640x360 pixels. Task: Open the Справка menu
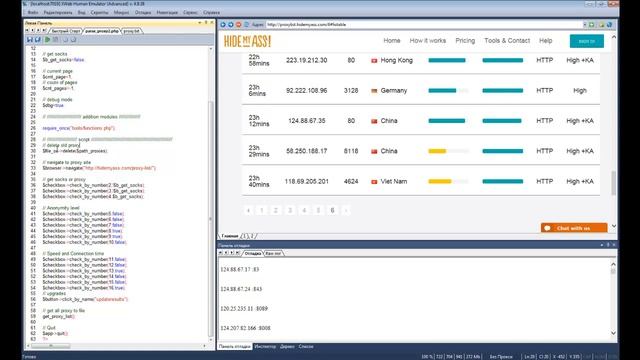coord(211,13)
